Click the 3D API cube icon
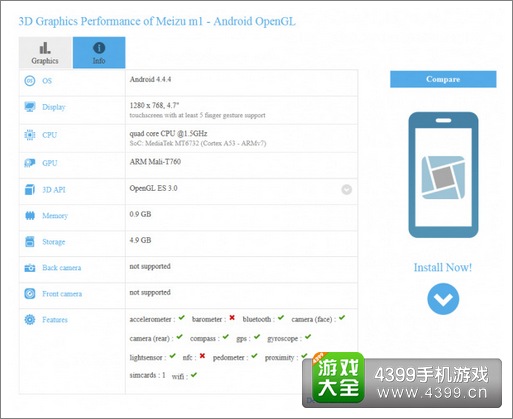The image size is (513, 419). click(30, 190)
